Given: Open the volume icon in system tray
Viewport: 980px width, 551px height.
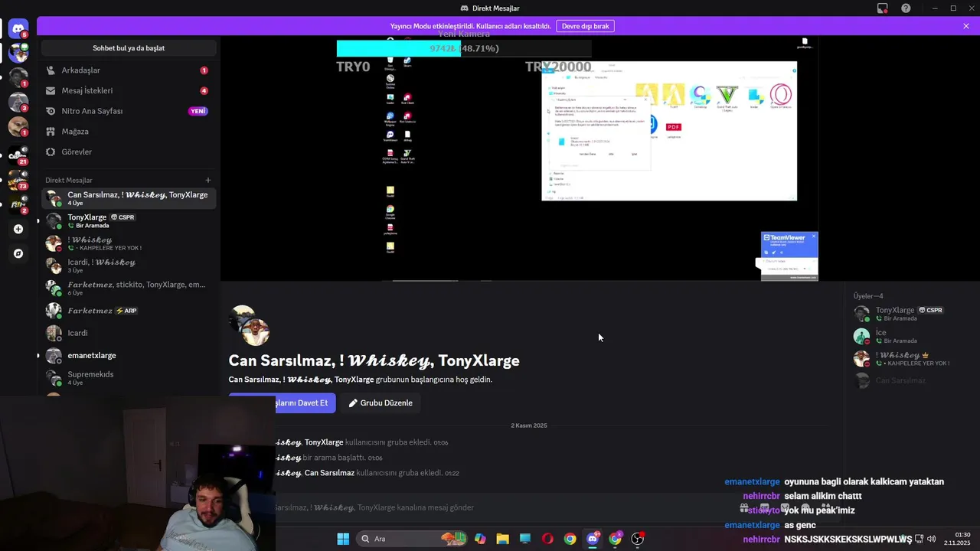Looking at the screenshot, I should [932, 539].
